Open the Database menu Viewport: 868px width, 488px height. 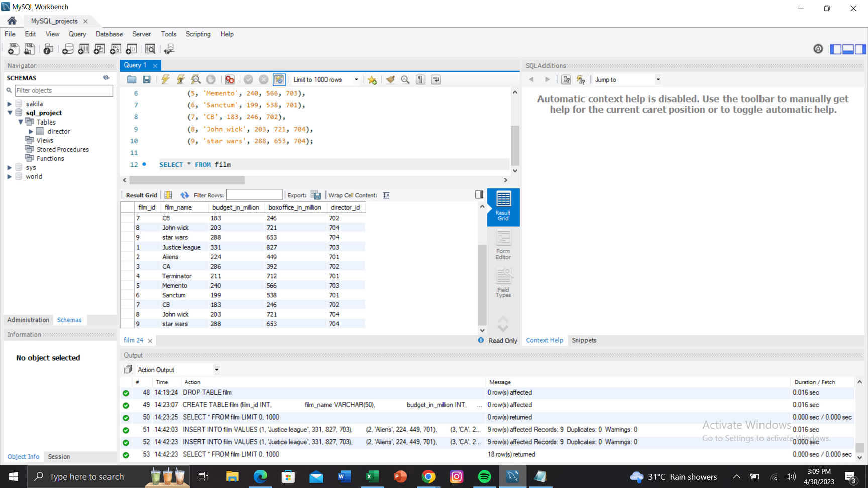(x=109, y=34)
